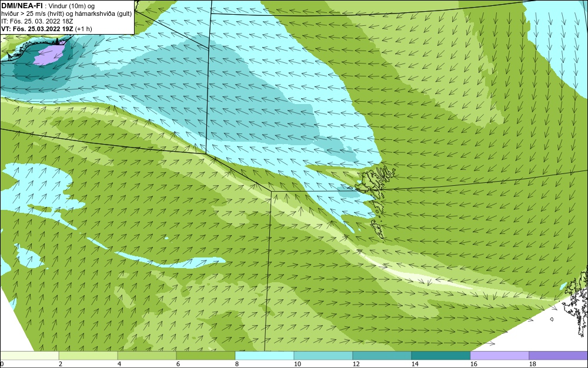Click the 14–16 m/s dark teal legend swatch
Viewport: 588px width, 368px height.
[x=440, y=356]
